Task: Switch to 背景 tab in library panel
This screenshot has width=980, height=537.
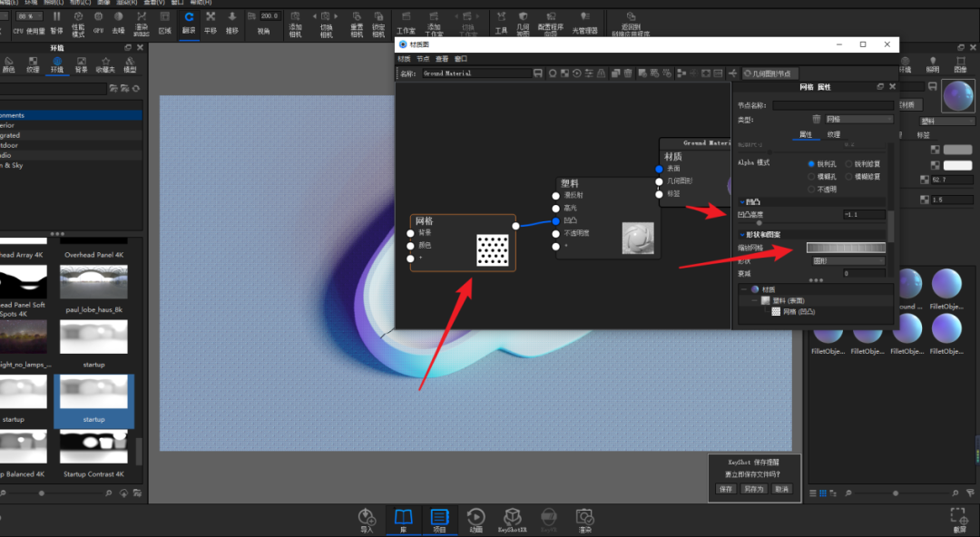Action: click(x=82, y=65)
